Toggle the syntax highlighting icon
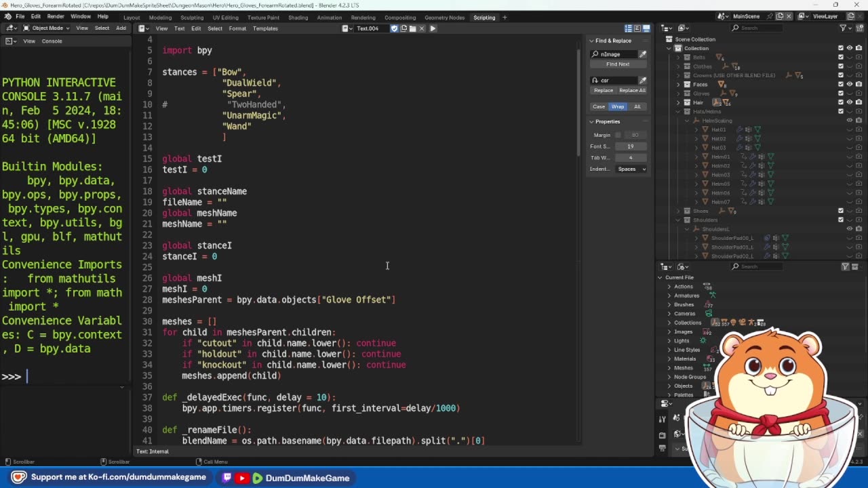The image size is (868, 488). (x=646, y=28)
